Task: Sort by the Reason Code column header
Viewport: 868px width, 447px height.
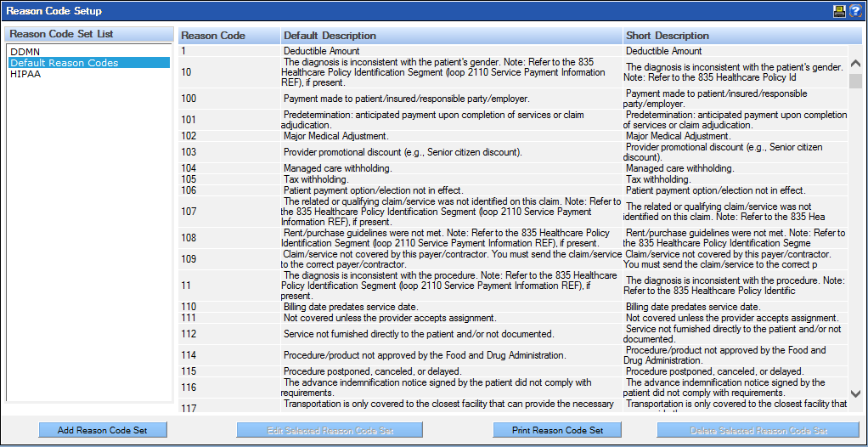Action: click(x=229, y=36)
